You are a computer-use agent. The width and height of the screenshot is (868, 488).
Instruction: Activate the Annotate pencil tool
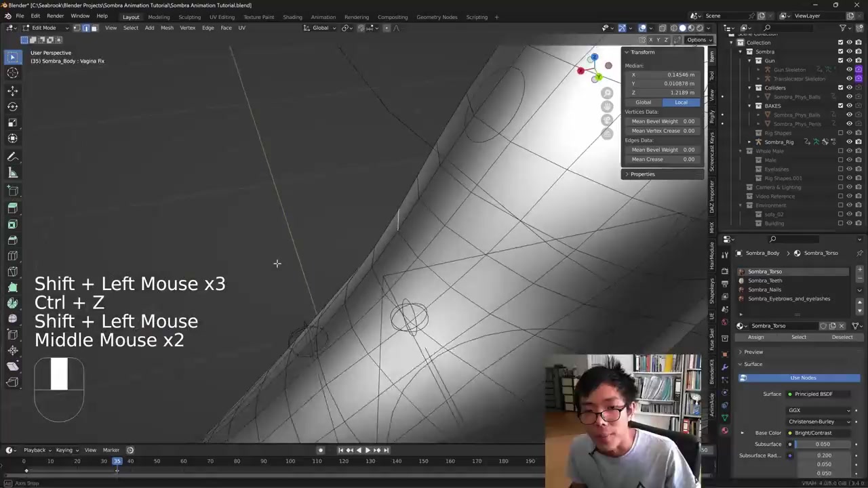pos(12,157)
